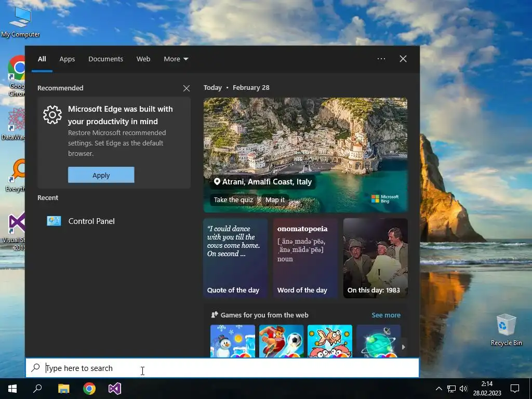Open the green planet game thumbnail
This screenshot has width=532, height=399.
coord(379,341)
